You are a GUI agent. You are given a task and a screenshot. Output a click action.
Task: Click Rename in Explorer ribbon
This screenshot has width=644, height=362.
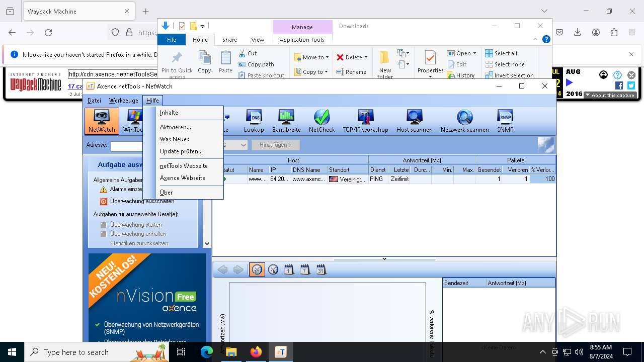click(x=351, y=72)
